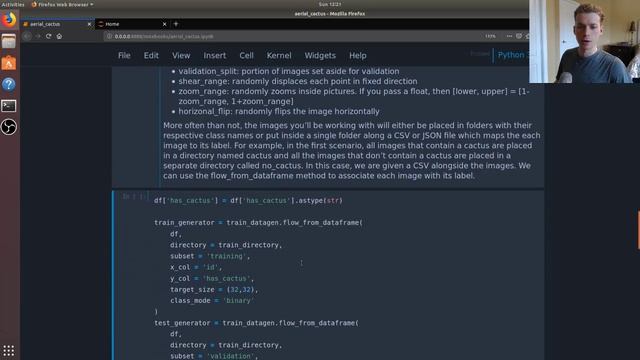Click the train_generator flow_from_dataframe line
This screenshot has height=360, width=640.
pos(258,222)
